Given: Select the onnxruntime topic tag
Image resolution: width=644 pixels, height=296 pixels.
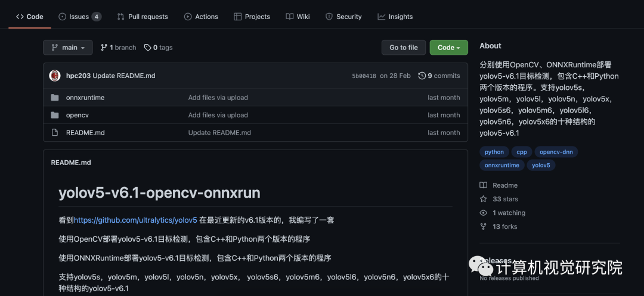Looking at the screenshot, I should pos(502,165).
